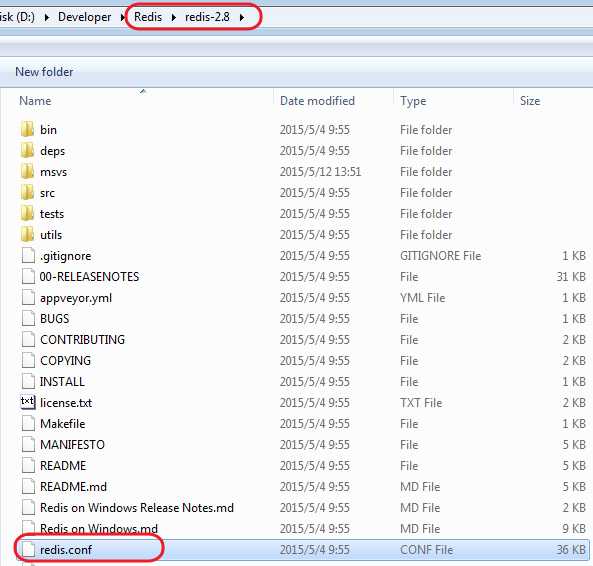The width and height of the screenshot is (593, 566).
Task: Go to Redis in address bar
Action: (148, 17)
